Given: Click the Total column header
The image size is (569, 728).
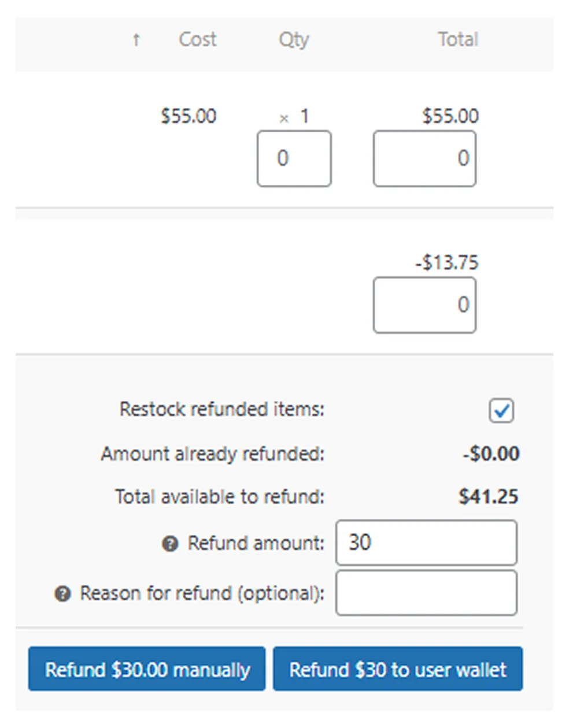Looking at the screenshot, I should (x=458, y=40).
